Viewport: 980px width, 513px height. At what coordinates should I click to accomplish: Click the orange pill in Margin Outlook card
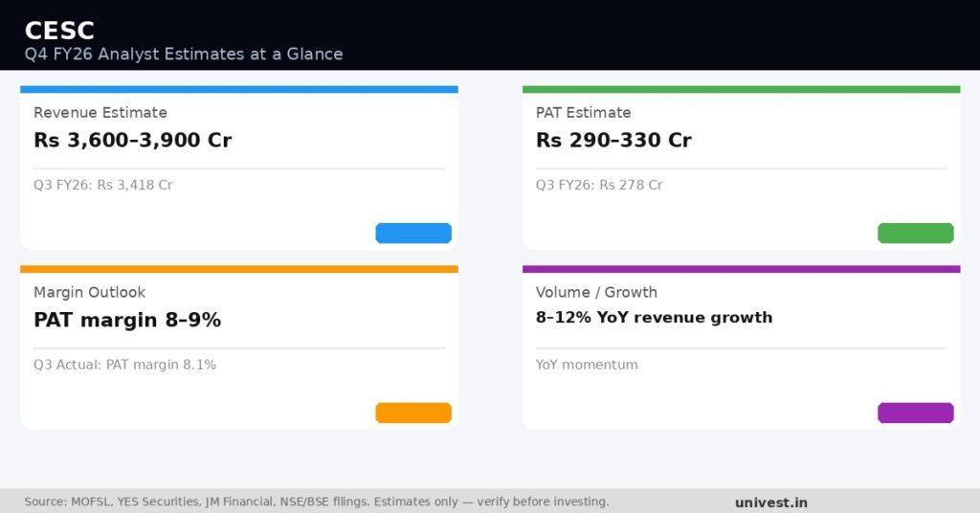pos(413,413)
